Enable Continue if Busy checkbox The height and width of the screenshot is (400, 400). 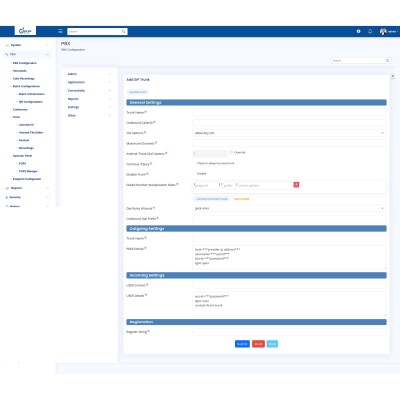pyautogui.click(x=194, y=163)
